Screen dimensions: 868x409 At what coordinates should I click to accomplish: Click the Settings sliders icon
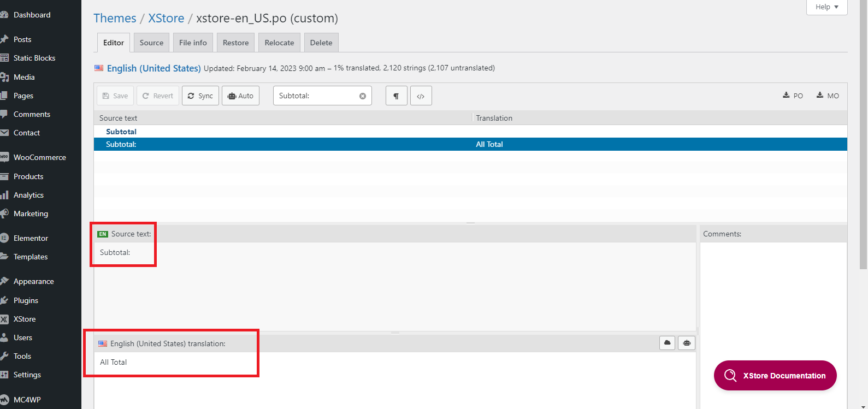tap(4, 375)
